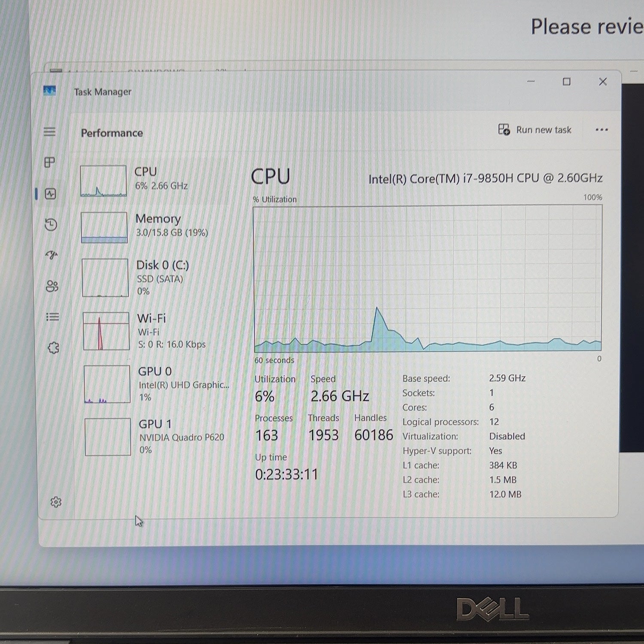This screenshot has height=644, width=644.
Task: Open the three-dot more options menu
Action: [x=601, y=130]
